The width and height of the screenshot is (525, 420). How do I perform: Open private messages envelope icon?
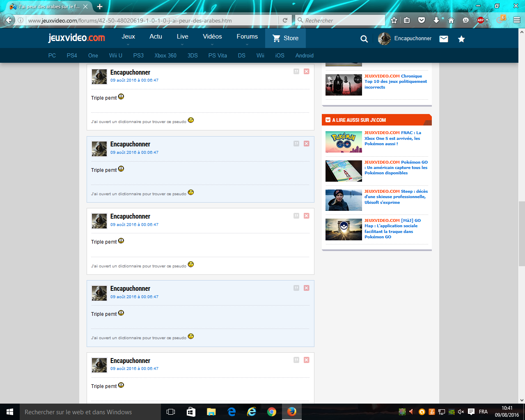coord(444,39)
